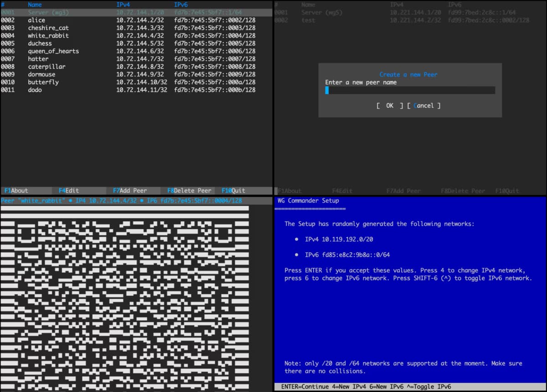Click the white_rabbit peer QR code

(x=125, y=298)
